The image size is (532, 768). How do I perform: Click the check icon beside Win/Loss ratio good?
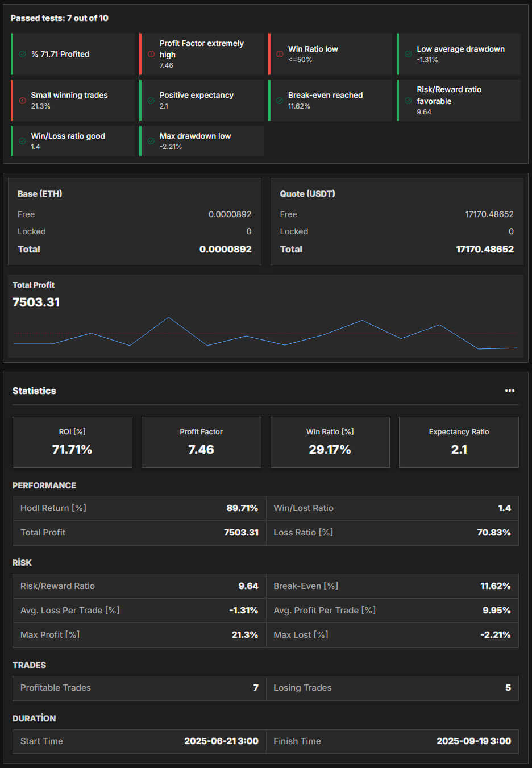[22, 141]
